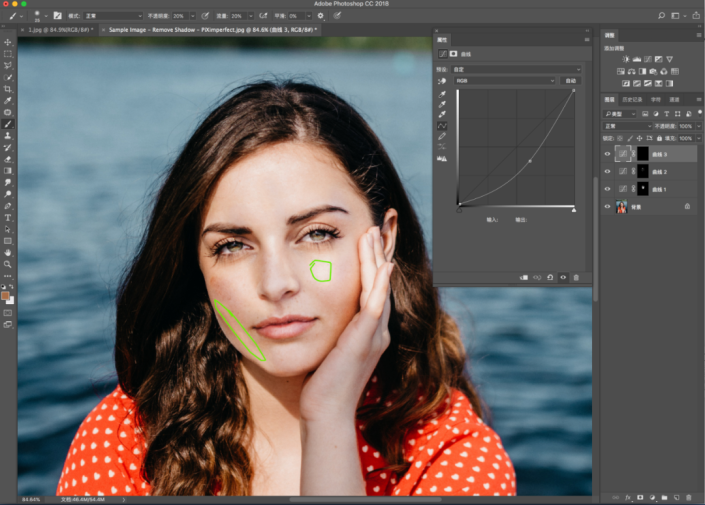Select the Crop tool
Image resolution: width=705 pixels, height=505 pixels.
8,89
